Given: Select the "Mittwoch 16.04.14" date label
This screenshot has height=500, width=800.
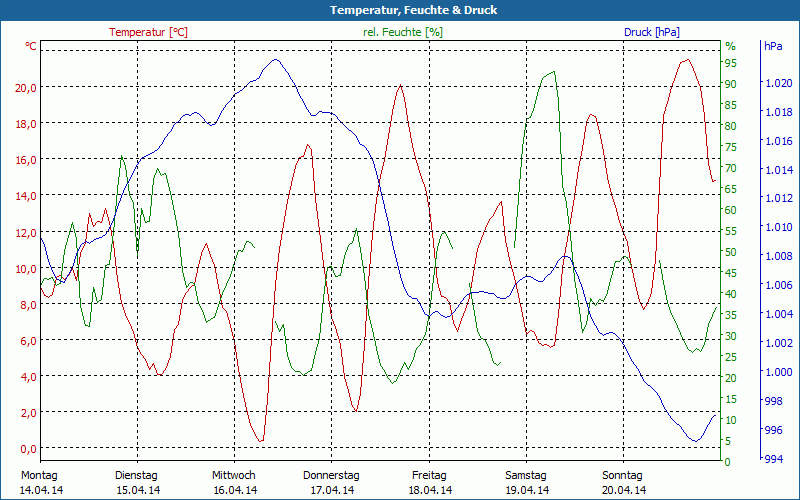Looking at the screenshot, I should point(234,482).
